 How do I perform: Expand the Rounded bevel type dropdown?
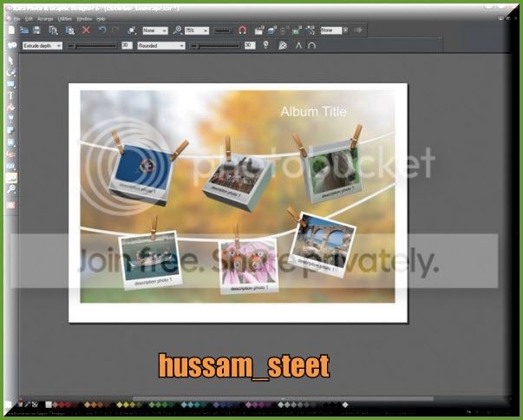160,45
